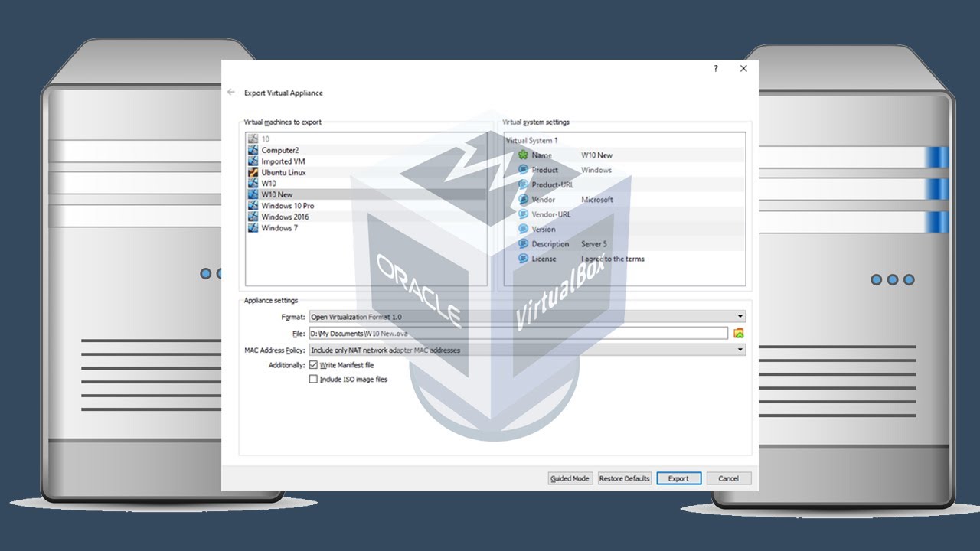Click the License row icon
The height and width of the screenshot is (551, 980).
(524, 259)
